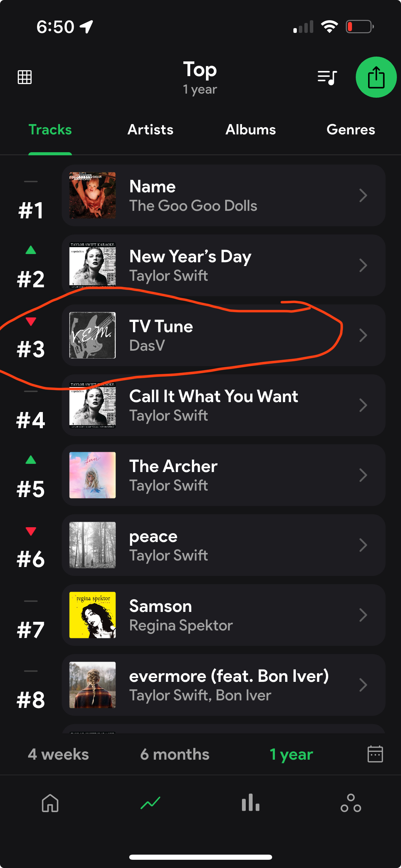The height and width of the screenshot is (868, 401).
Task: Select the trending line icon in bottom bar
Action: click(150, 803)
